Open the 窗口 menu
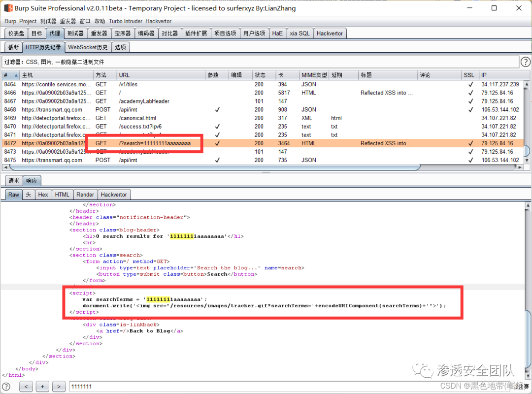The height and width of the screenshot is (394, 532). pyautogui.click(x=85, y=21)
